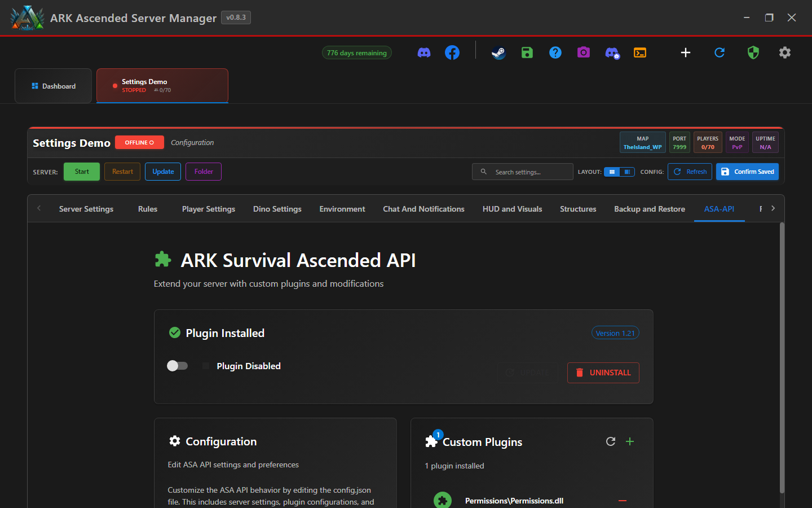Image resolution: width=812 pixels, height=508 pixels.
Task: Click the purple camera screenshot icon
Action: pyautogui.click(x=584, y=52)
